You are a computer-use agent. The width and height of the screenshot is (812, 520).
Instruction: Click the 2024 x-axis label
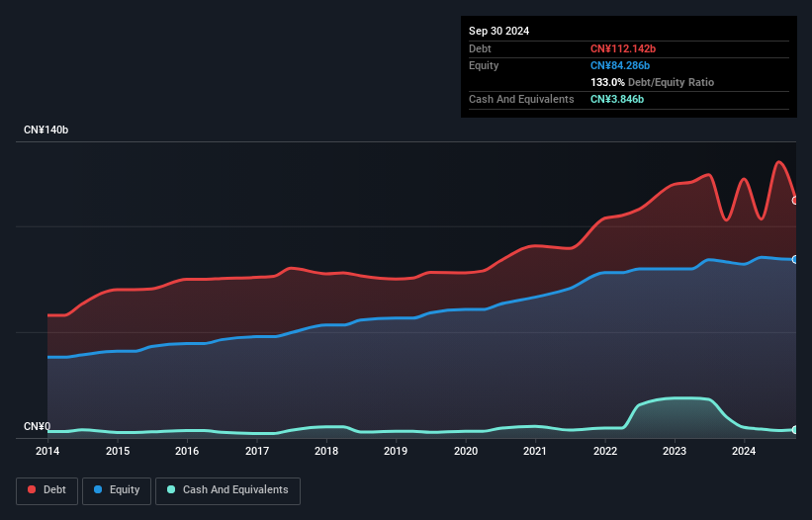[x=744, y=451]
